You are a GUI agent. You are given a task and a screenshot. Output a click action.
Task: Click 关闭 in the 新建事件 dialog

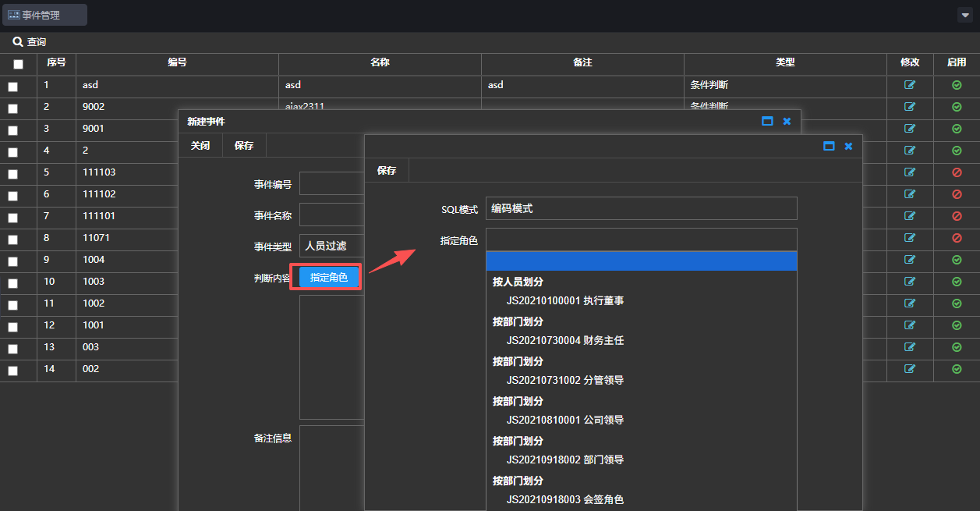200,145
